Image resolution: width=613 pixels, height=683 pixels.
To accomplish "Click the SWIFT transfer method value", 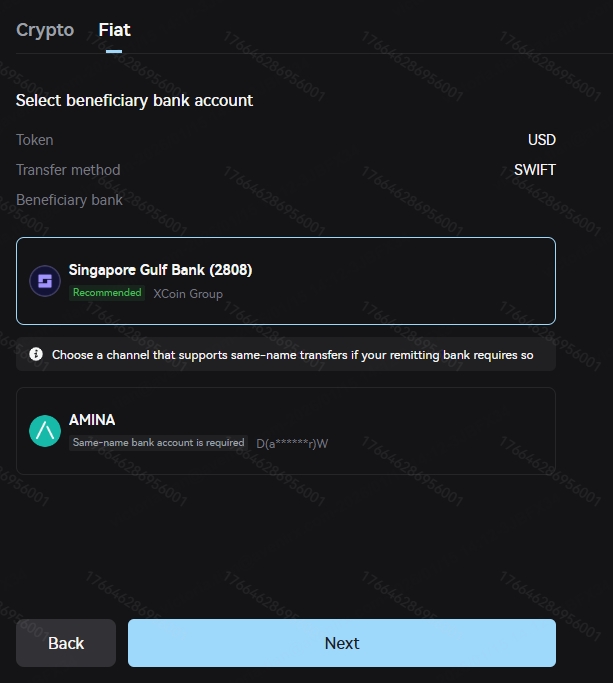I will tap(534, 170).
